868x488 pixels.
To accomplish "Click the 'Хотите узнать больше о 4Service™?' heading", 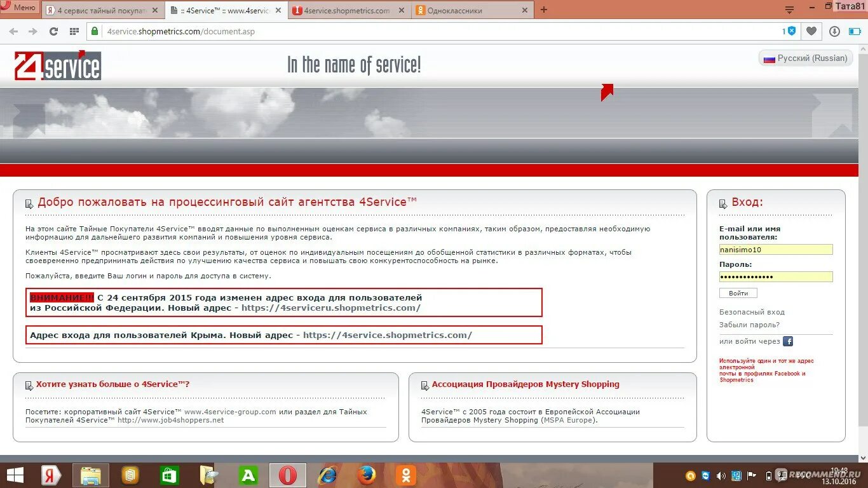I will coord(112,384).
